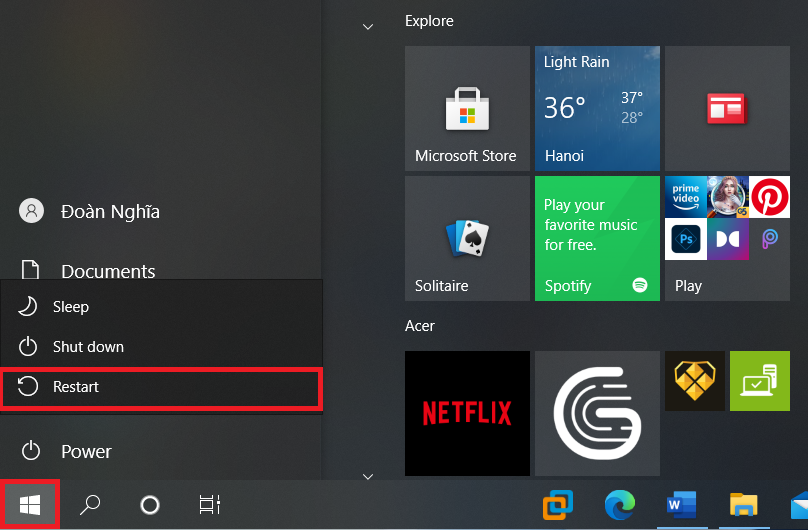This screenshot has height=530, width=808.
Task: Open Photoshop Express in Play folder
Action: tap(685, 239)
